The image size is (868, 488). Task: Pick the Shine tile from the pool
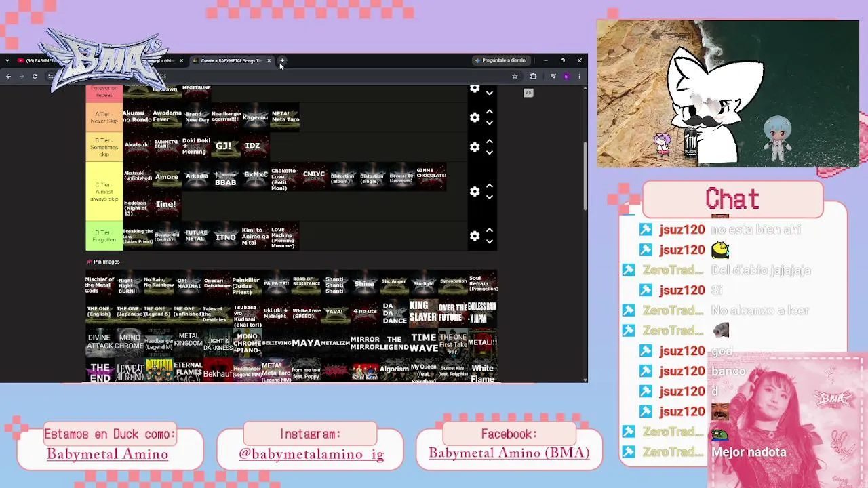(364, 284)
